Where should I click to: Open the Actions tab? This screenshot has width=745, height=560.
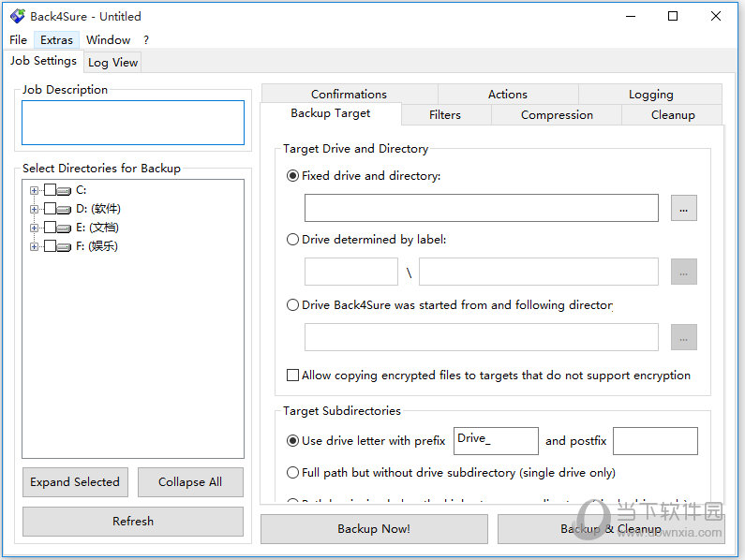[507, 94]
